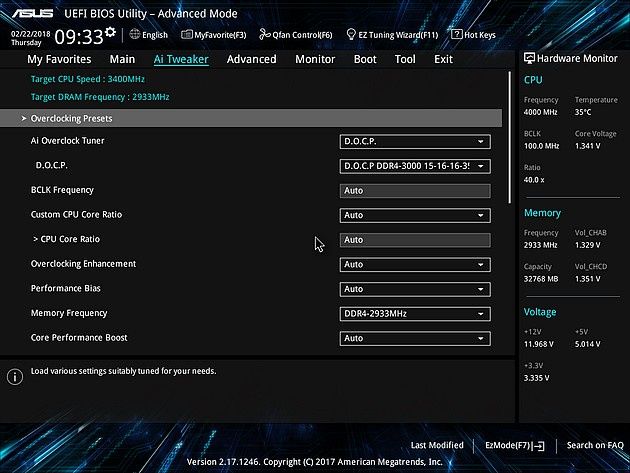Click the globe language icon

pos(135,35)
